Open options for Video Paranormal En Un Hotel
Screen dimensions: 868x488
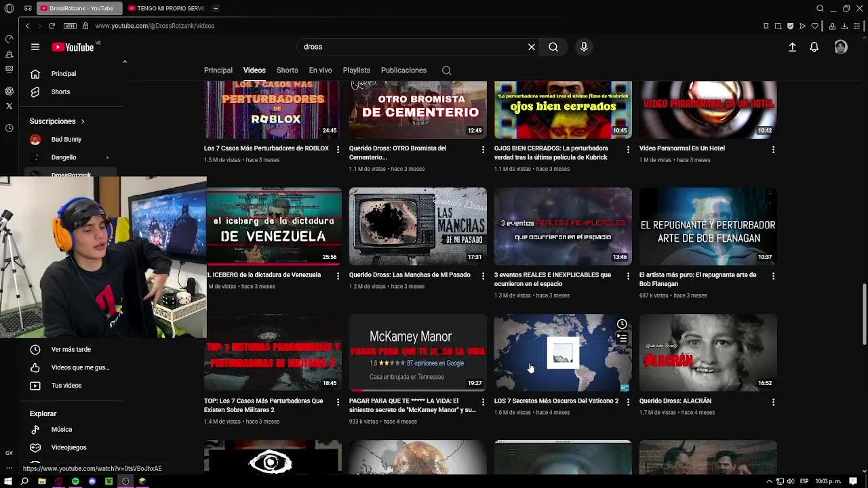point(773,149)
